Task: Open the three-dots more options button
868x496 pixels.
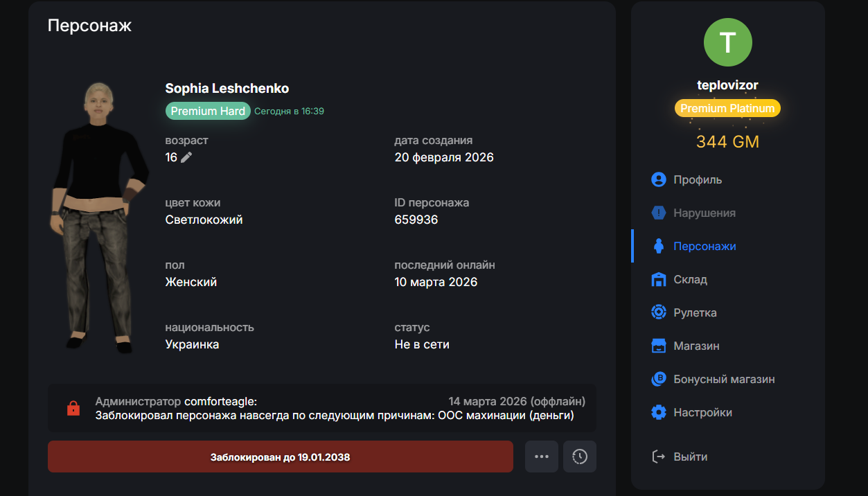Action: [542, 457]
